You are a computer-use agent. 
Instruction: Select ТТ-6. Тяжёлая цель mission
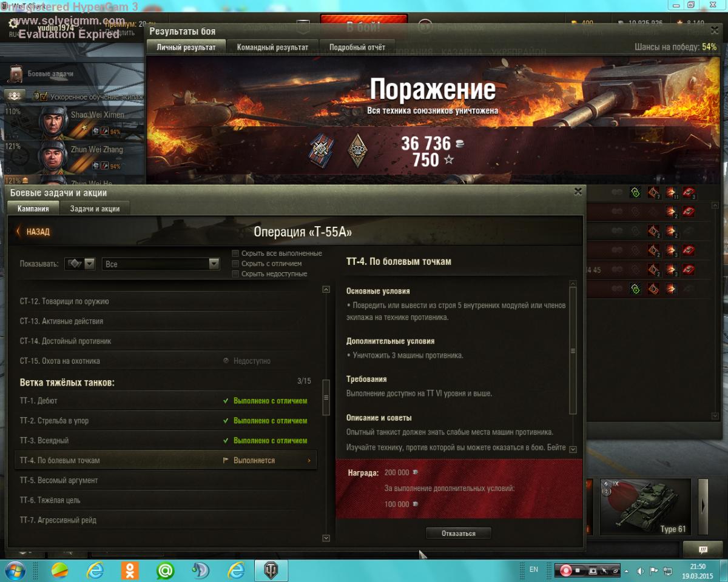165,501
